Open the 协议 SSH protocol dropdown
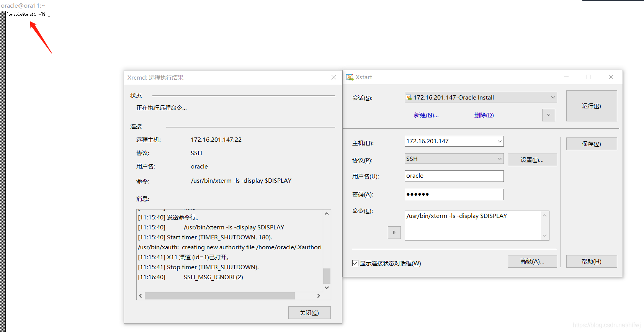Image resolution: width=644 pixels, height=332 pixels. point(500,159)
